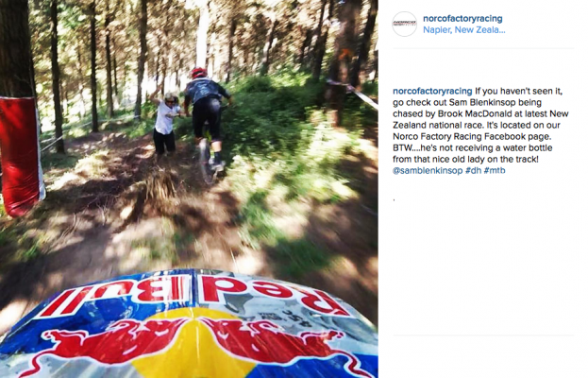This screenshot has width=588, height=378.
Task: Click the single dot below the caption
Action: (394, 200)
